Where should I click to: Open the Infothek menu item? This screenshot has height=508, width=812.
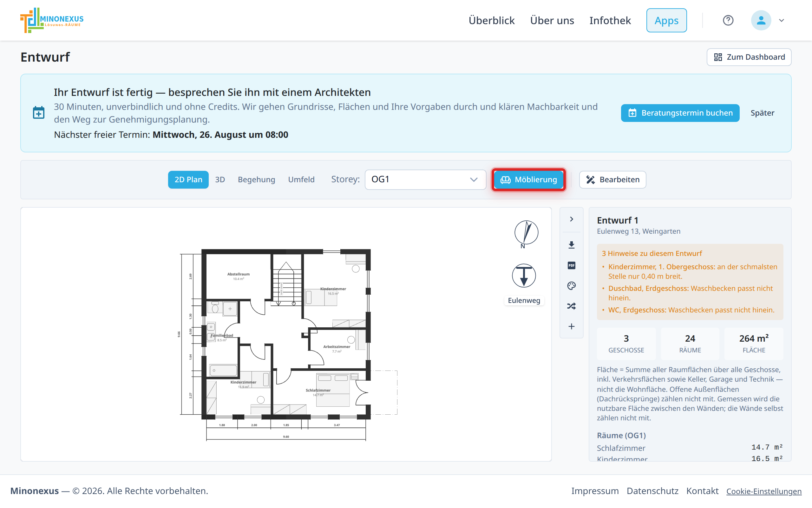coord(610,21)
